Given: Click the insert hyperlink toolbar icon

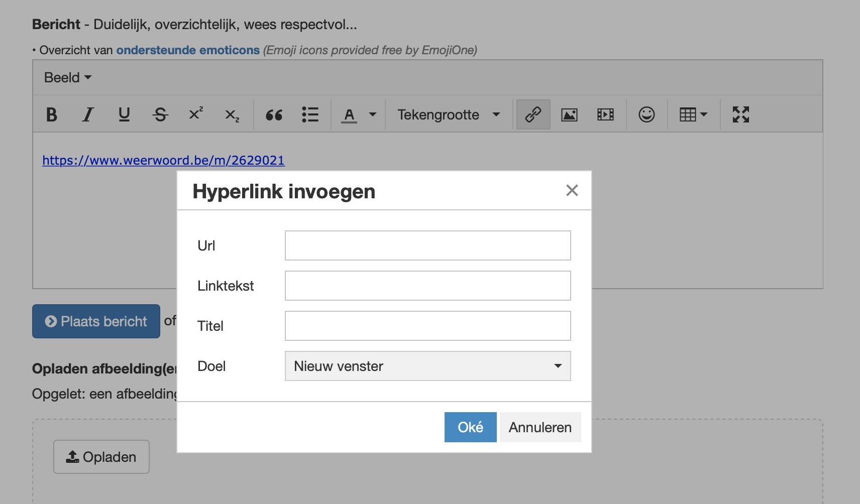Looking at the screenshot, I should [x=533, y=115].
